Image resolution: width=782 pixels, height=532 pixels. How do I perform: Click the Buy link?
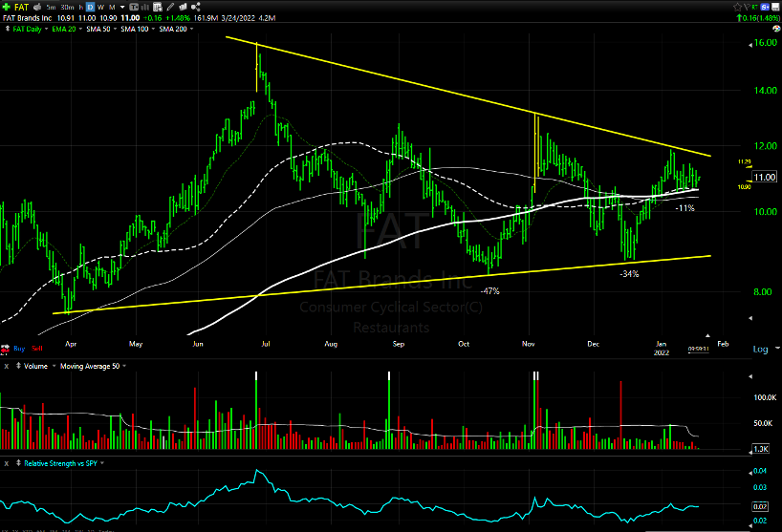(x=19, y=349)
